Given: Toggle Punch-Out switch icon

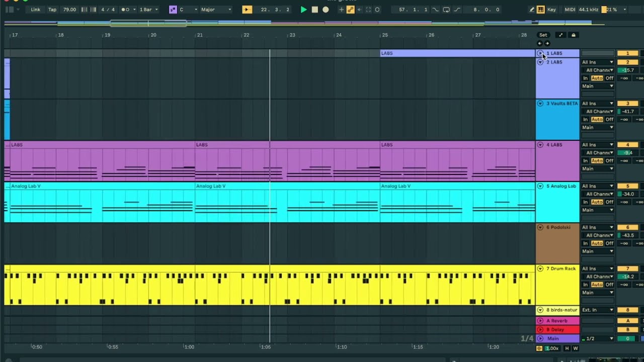Looking at the screenshot, I should [457, 10].
